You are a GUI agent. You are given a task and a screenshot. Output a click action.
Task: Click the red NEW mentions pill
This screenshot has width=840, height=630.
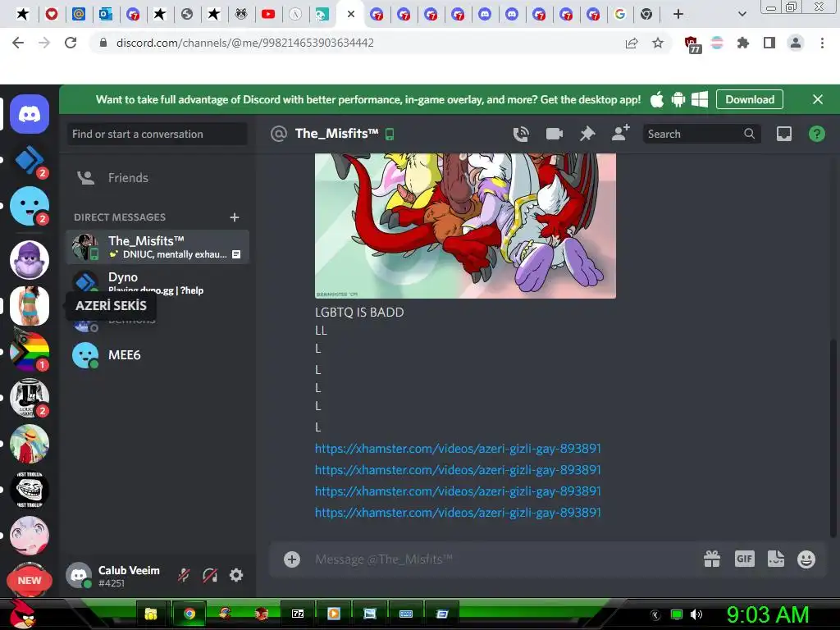pos(30,580)
